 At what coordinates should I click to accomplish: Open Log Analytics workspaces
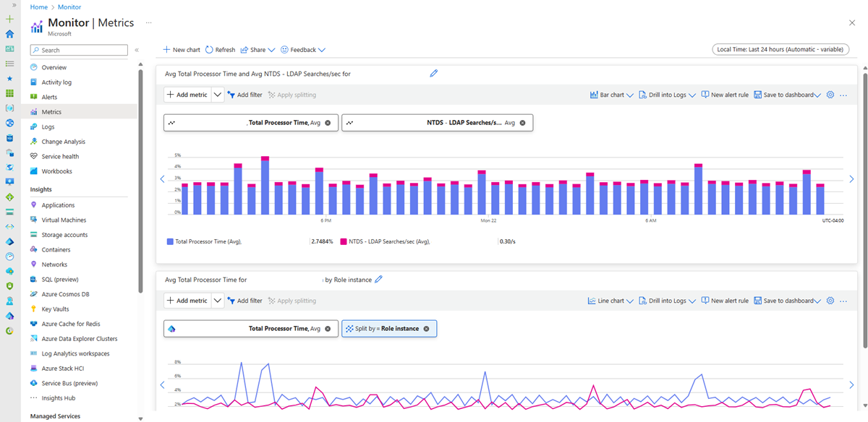[x=75, y=353]
